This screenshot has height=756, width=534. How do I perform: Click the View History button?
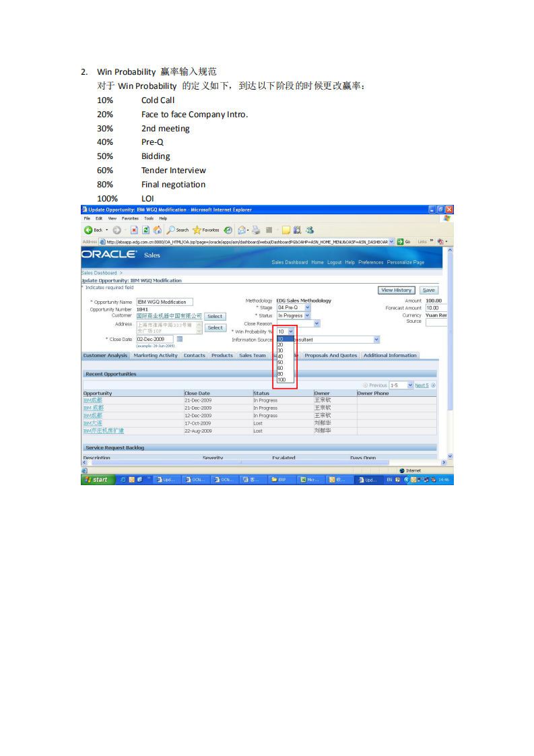tap(396, 290)
